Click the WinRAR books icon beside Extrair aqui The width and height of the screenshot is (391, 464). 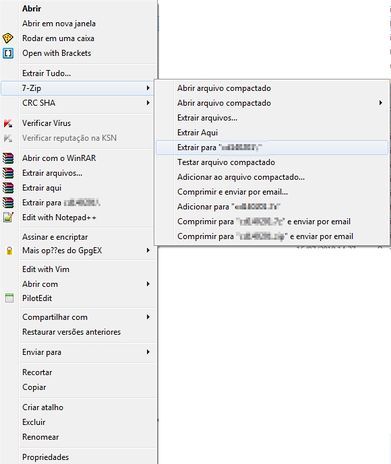coord(8,188)
